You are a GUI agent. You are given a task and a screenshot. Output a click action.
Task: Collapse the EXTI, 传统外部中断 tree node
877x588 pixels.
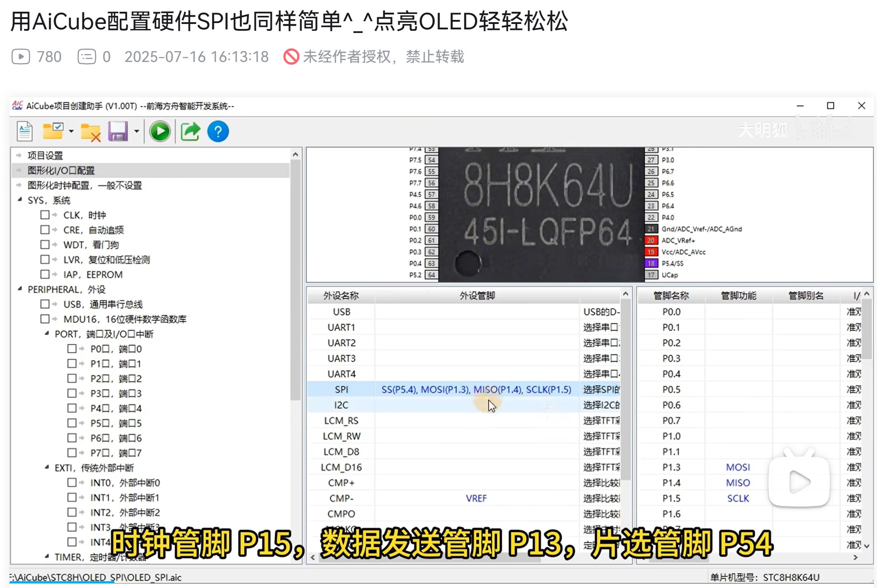click(47, 467)
